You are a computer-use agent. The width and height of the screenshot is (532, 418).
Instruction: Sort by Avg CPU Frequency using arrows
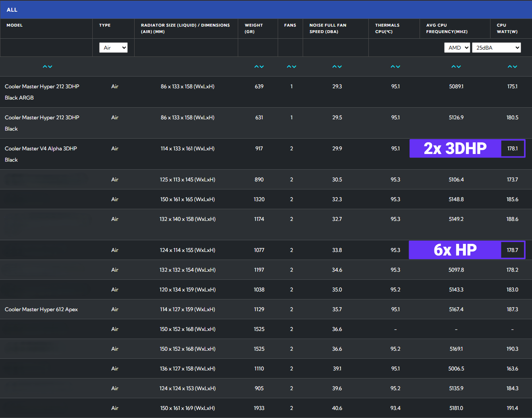[456, 67]
